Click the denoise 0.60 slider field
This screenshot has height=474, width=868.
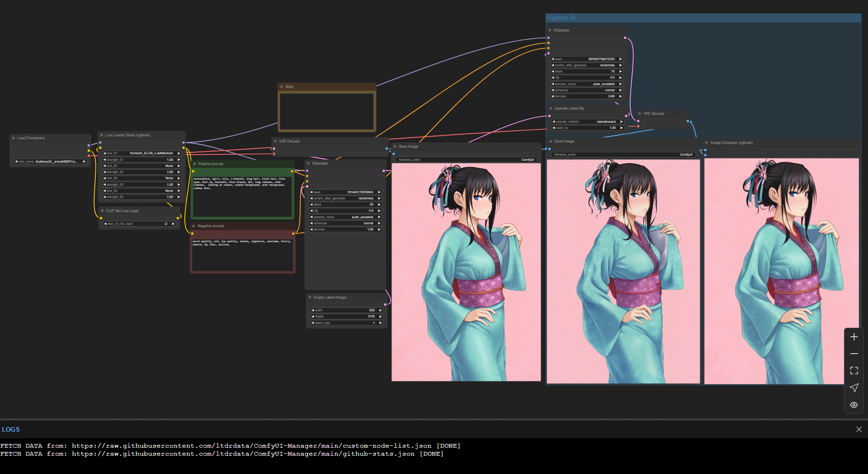(x=587, y=96)
